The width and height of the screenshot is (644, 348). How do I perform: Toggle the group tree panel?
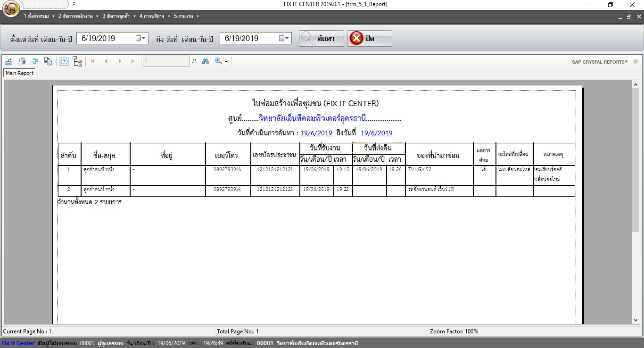click(x=77, y=61)
